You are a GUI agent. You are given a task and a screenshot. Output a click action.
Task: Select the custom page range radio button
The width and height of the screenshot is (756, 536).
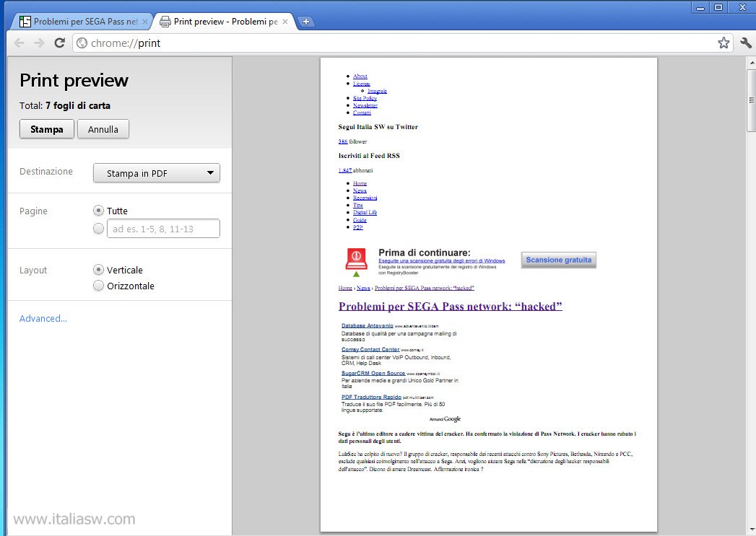click(x=98, y=228)
